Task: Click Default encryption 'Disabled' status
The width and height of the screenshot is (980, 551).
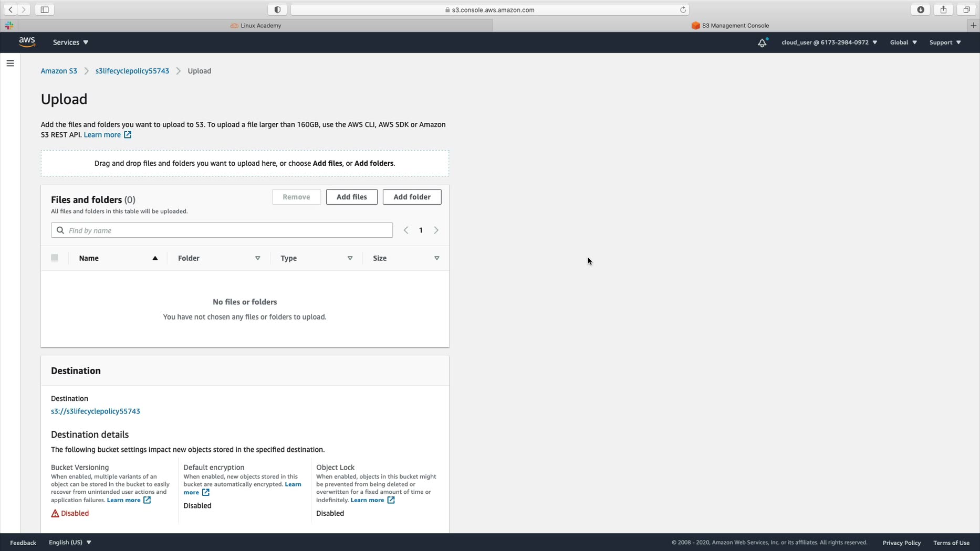Action: pos(197,506)
